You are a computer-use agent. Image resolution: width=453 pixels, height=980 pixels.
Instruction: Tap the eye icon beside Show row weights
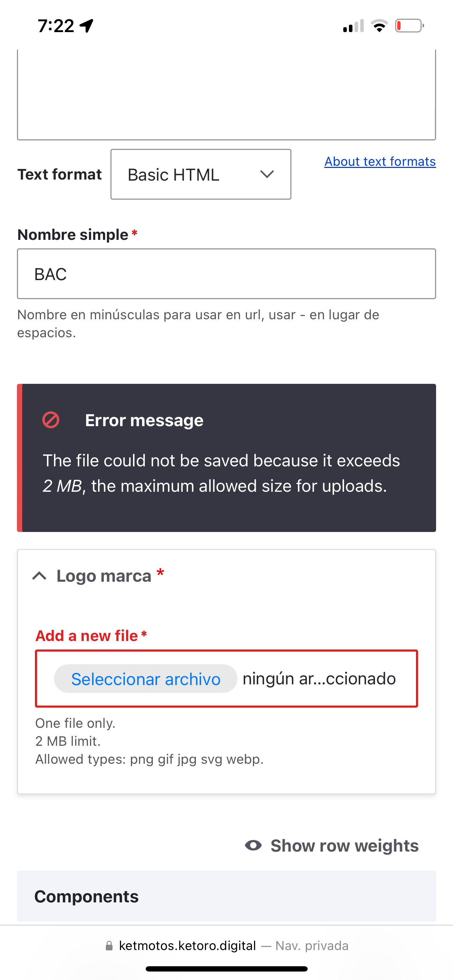(x=253, y=845)
